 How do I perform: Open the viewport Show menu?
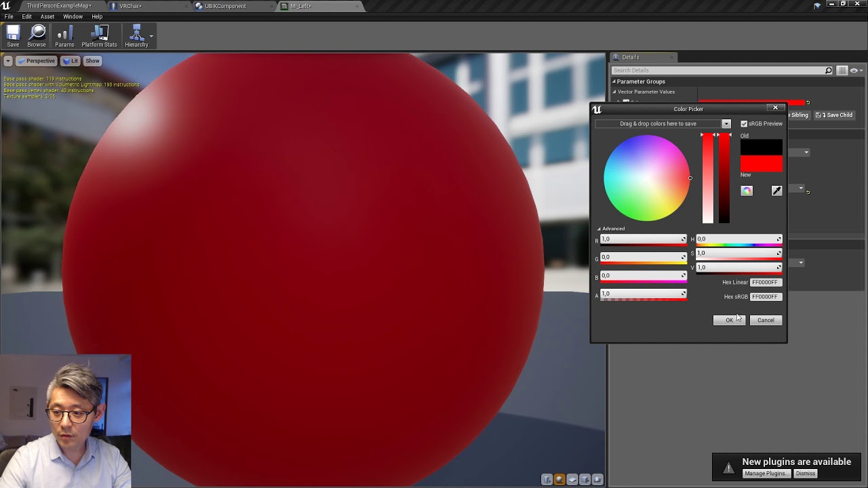tap(92, 61)
